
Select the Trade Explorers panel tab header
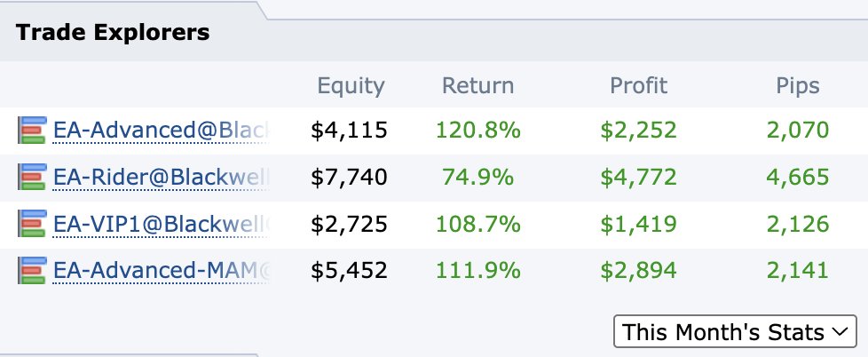pyautogui.click(x=113, y=33)
